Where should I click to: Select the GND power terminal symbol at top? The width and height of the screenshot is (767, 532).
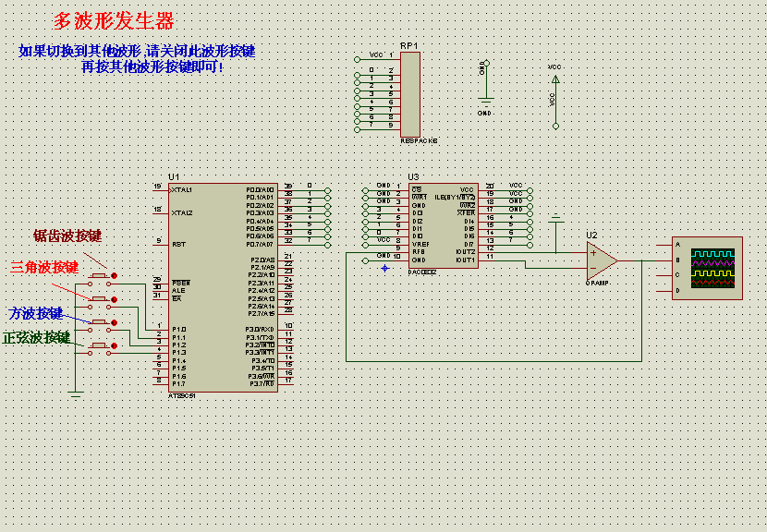[x=486, y=102]
